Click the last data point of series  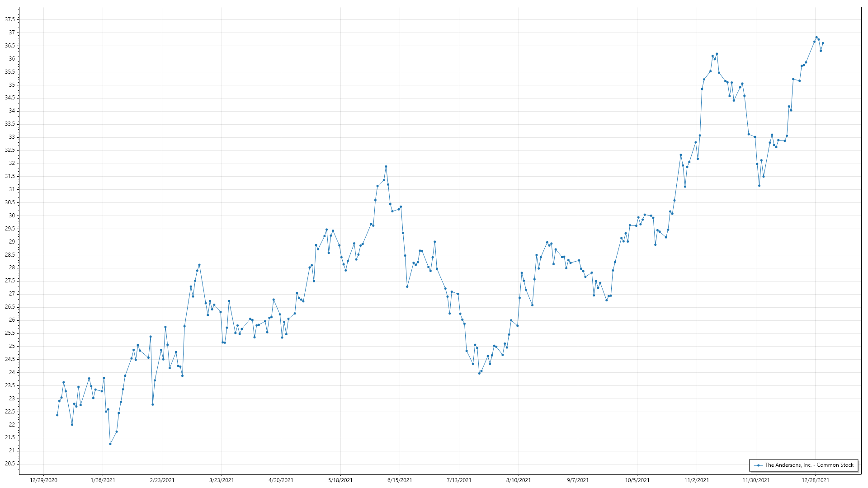[823, 43]
